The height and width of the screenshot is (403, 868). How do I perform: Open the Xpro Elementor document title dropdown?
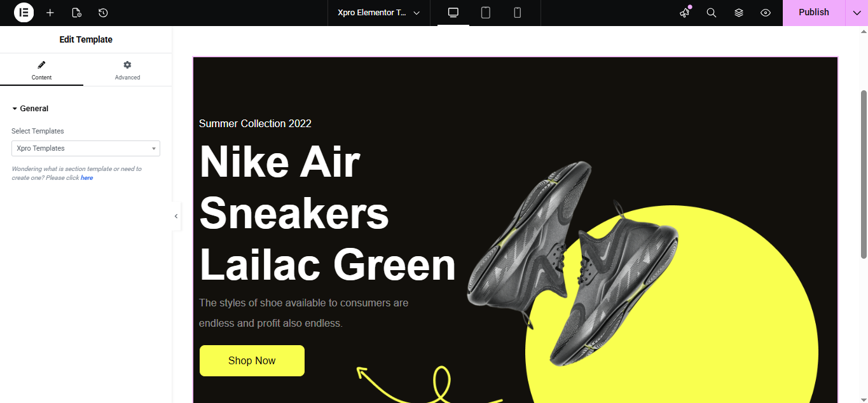(379, 13)
